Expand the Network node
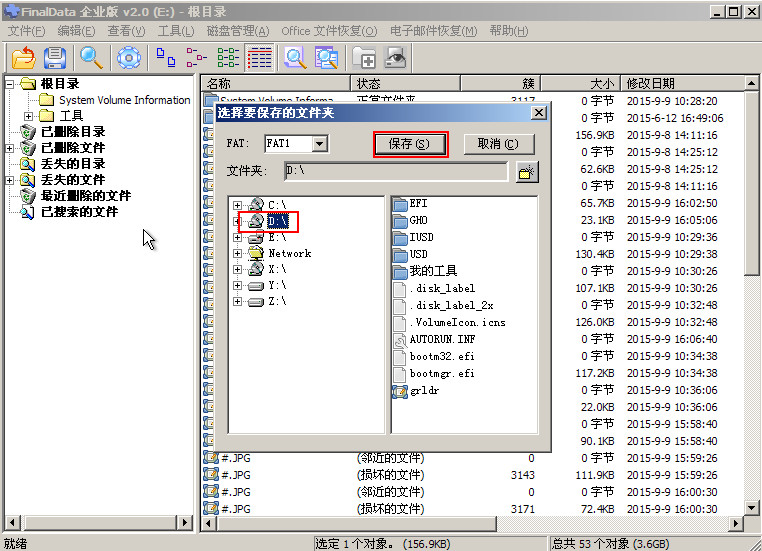The image size is (762, 551). click(237, 254)
